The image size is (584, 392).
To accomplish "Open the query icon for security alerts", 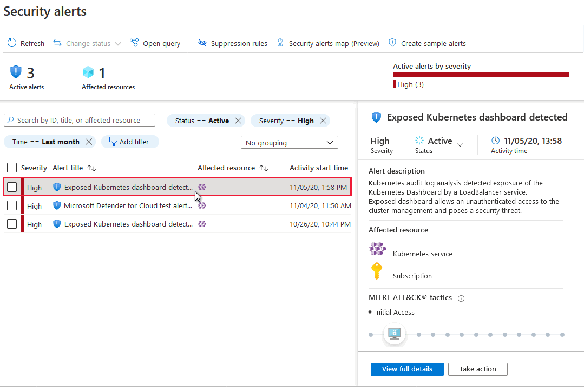I will click(134, 42).
